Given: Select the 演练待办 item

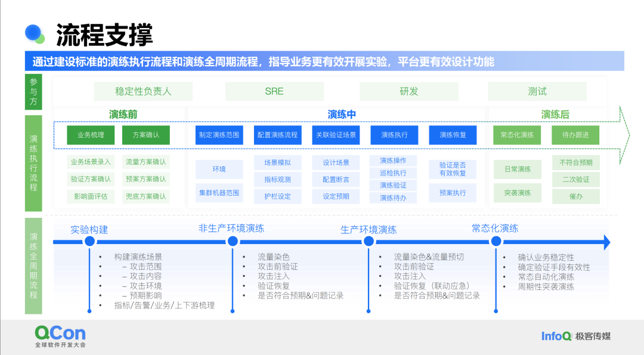Looking at the screenshot, I should click(x=393, y=197).
